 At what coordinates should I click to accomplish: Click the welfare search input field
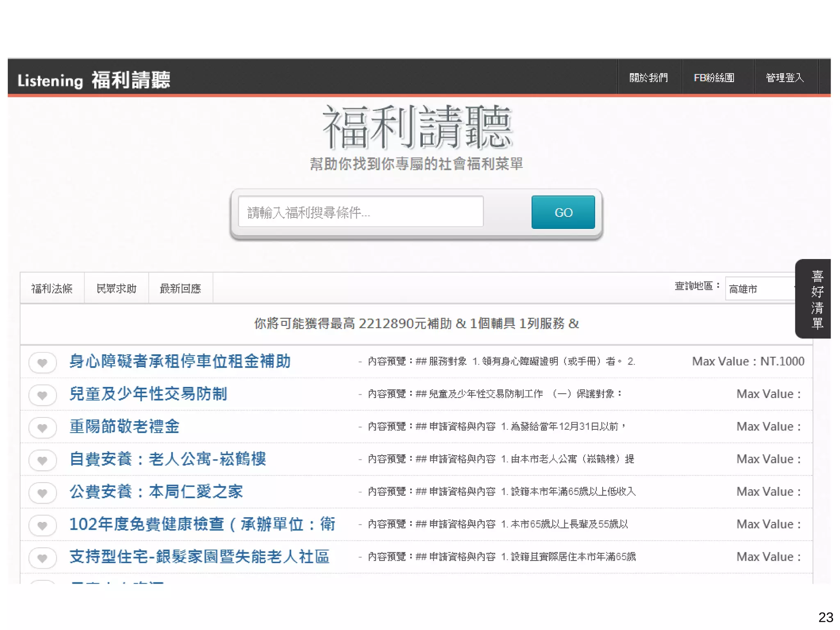point(361,212)
